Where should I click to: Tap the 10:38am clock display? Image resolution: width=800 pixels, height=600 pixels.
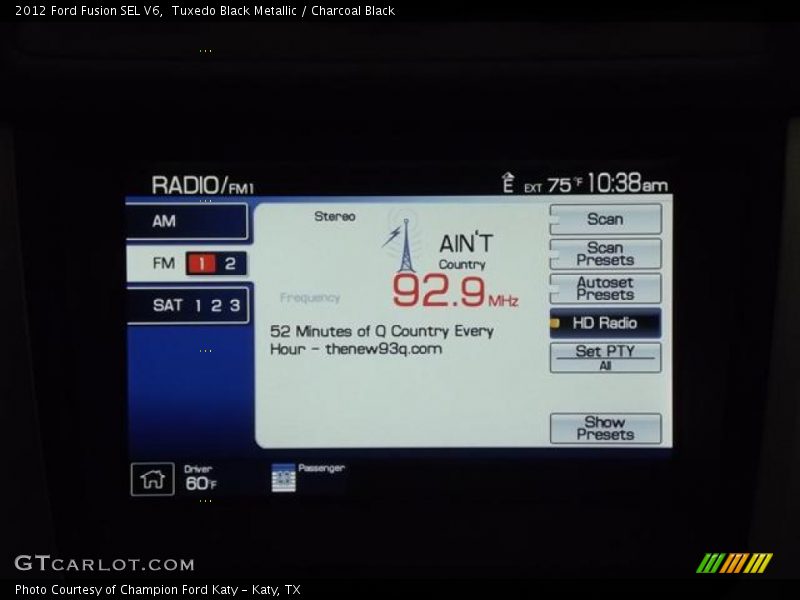click(x=628, y=183)
